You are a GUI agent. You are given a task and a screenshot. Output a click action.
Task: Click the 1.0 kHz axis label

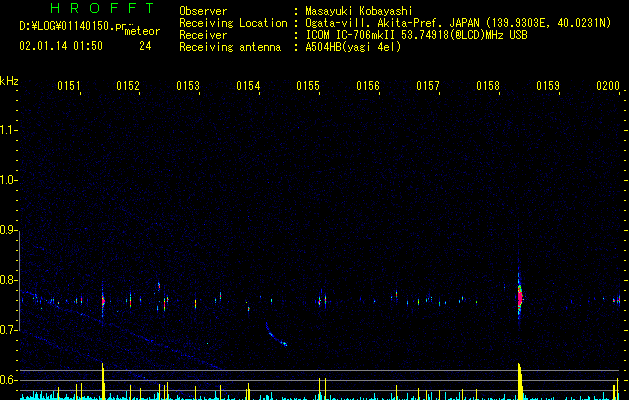tap(9, 180)
